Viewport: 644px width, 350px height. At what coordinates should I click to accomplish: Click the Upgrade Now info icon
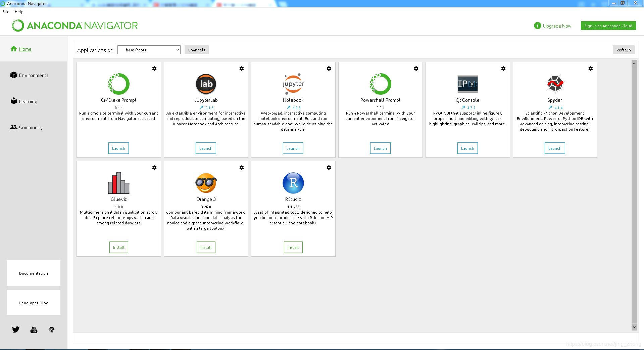537,26
